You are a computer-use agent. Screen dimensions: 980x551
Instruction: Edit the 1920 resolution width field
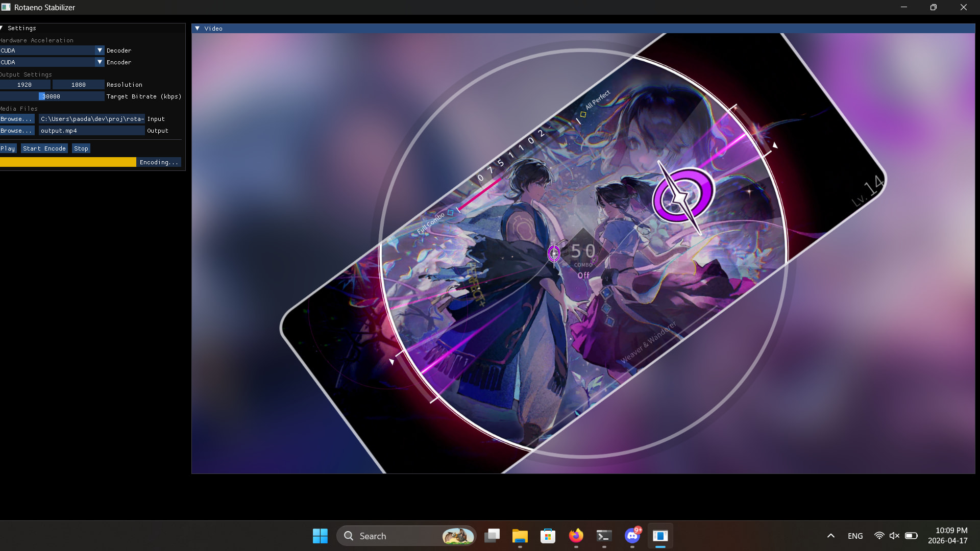pos(24,85)
